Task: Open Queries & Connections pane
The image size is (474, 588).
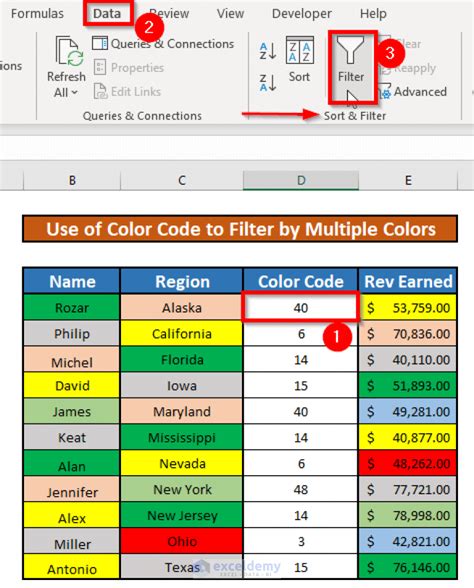Action: point(163,44)
